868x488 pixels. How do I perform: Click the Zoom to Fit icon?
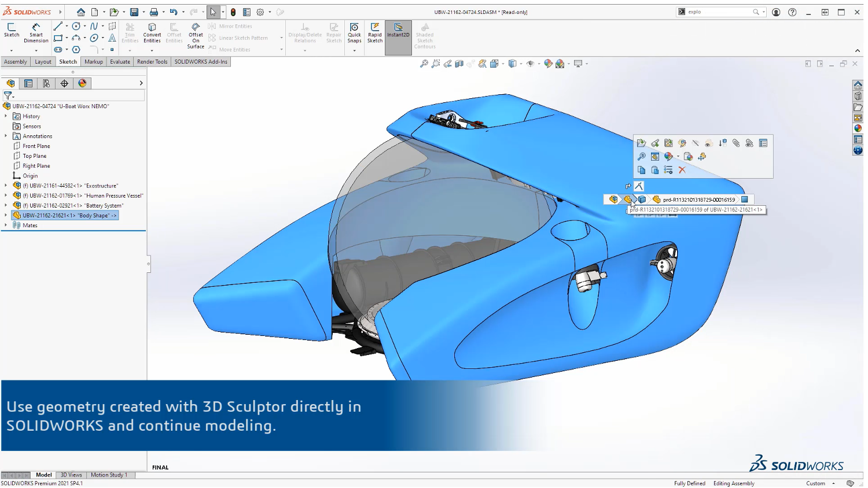pos(424,64)
